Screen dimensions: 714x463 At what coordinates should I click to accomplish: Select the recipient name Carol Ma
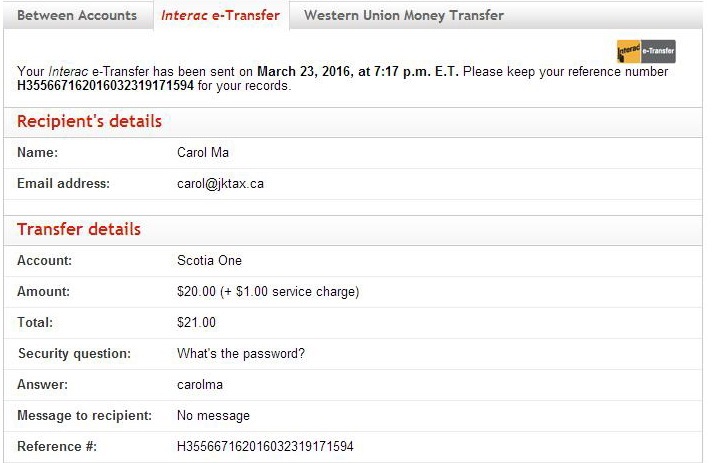(x=205, y=153)
